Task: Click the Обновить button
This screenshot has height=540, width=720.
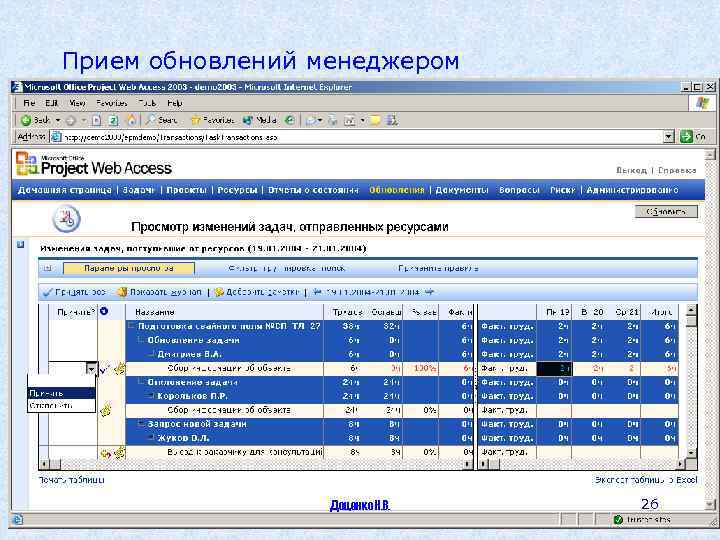Action: pyautogui.click(x=666, y=211)
